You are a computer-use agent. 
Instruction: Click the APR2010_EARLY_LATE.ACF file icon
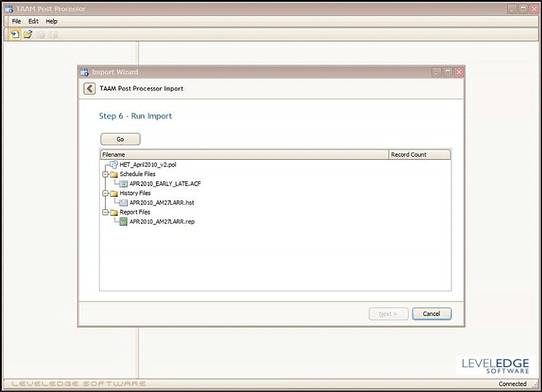(x=123, y=183)
